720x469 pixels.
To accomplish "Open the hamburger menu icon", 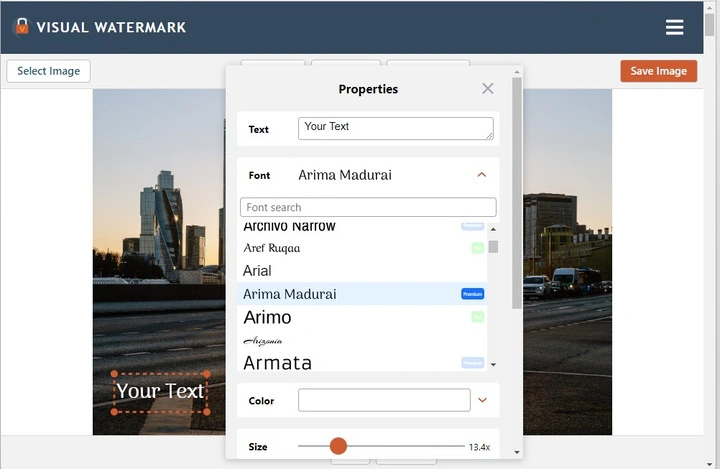I will (x=674, y=27).
